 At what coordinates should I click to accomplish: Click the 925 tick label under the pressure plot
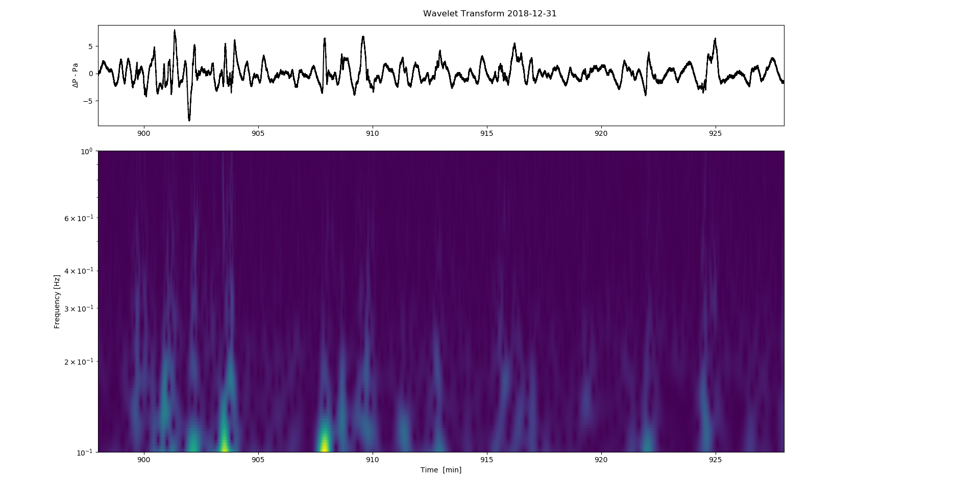[715, 133]
